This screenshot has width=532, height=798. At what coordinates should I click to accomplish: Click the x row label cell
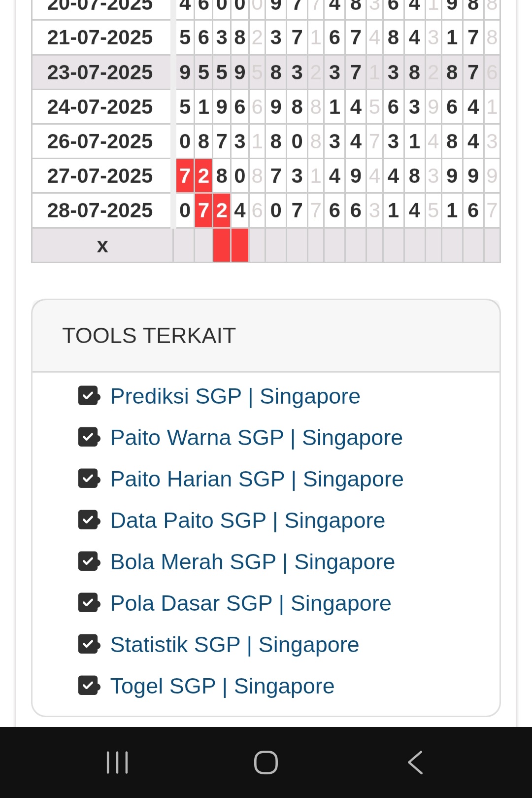pyautogui.click(x=102, y=245)
